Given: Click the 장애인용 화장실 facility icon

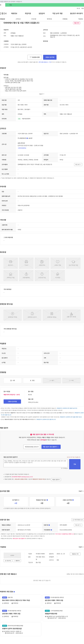Looking at the screenshot, I should [x=52, y=315].
